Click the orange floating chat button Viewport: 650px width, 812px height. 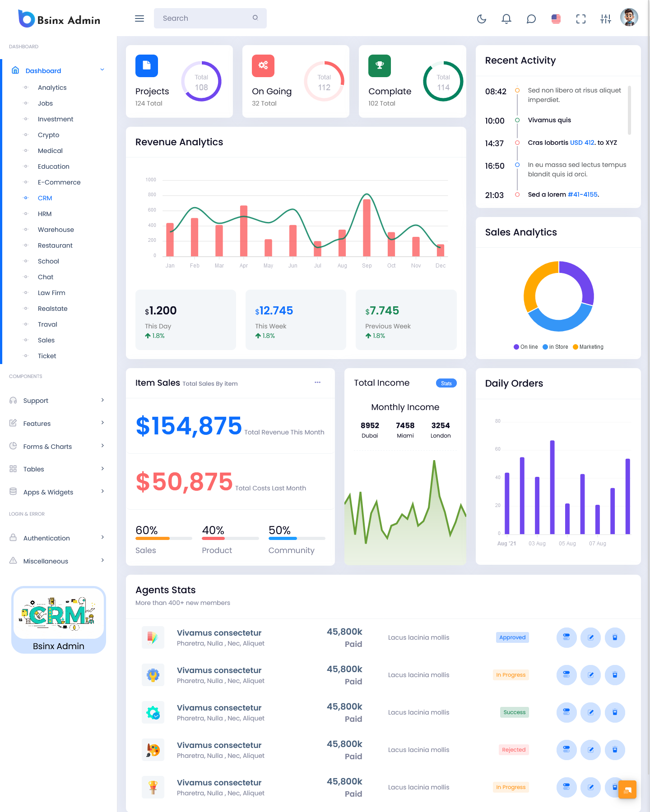627,789
